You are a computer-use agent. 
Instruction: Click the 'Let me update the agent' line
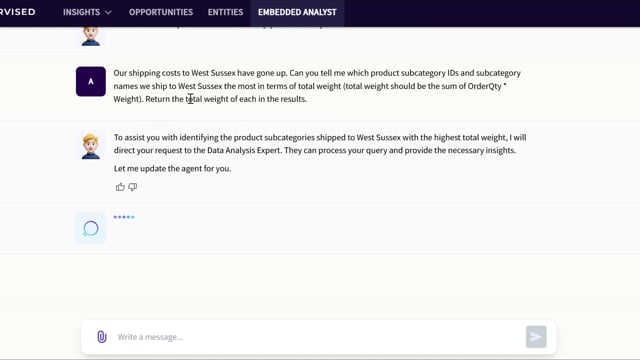point(172,168)
